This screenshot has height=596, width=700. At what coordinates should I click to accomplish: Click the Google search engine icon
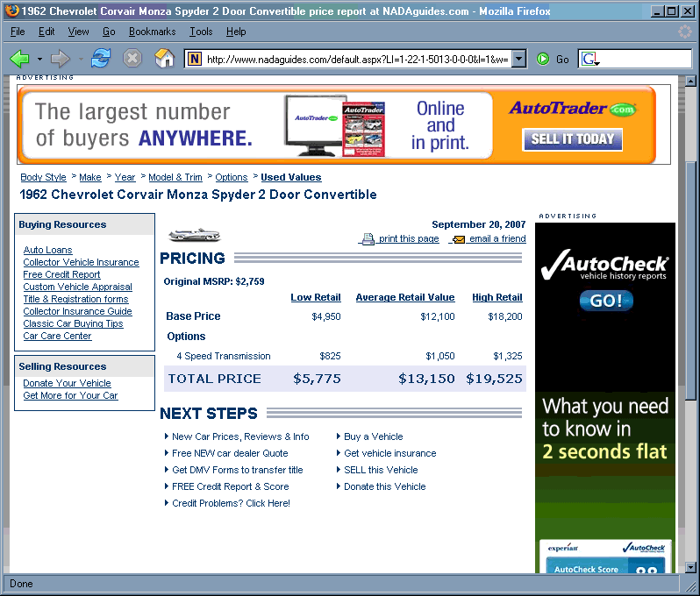pos(589,59)
